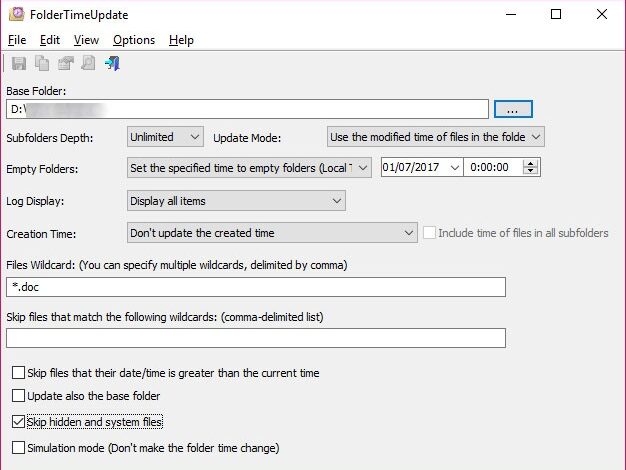Click the Copy toolbar icon
The image size is (626, 470).
42,63
